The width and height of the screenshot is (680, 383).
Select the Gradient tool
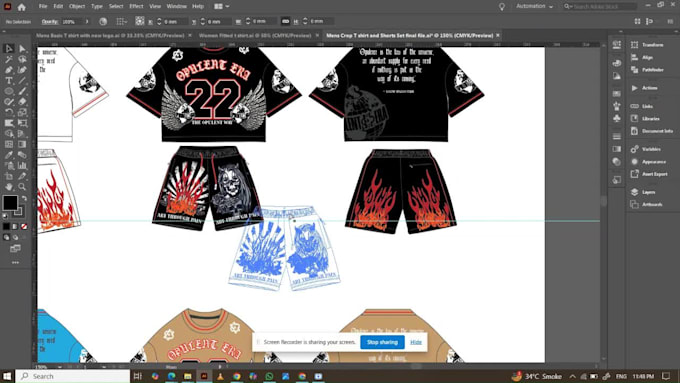click(x=22, y=144)
